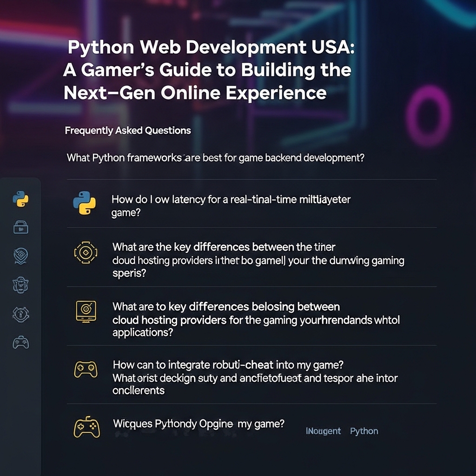The width and height of the screenshot is (476, 476).
Task: Expand the low latency multiplayer game question
Action: tap(231, 205)
